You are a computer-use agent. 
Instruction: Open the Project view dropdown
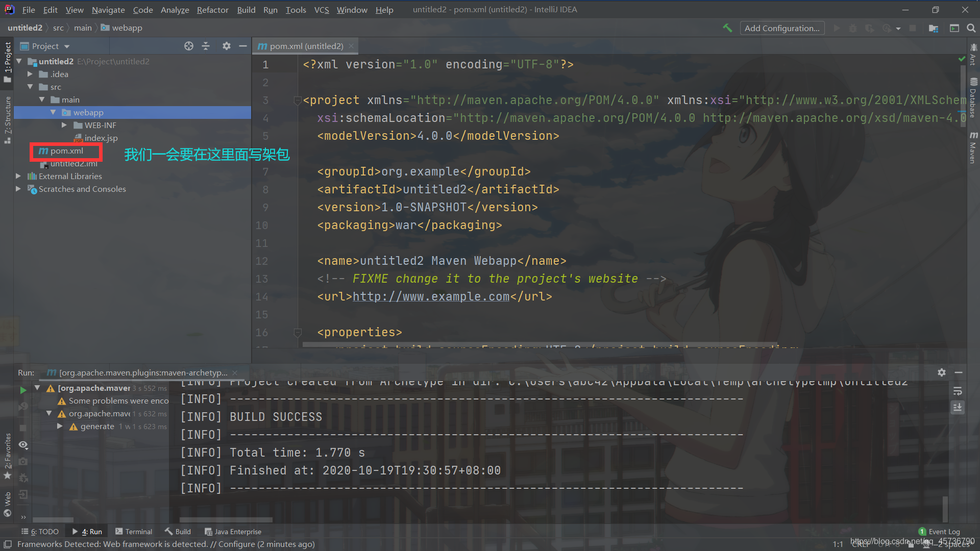45,46
